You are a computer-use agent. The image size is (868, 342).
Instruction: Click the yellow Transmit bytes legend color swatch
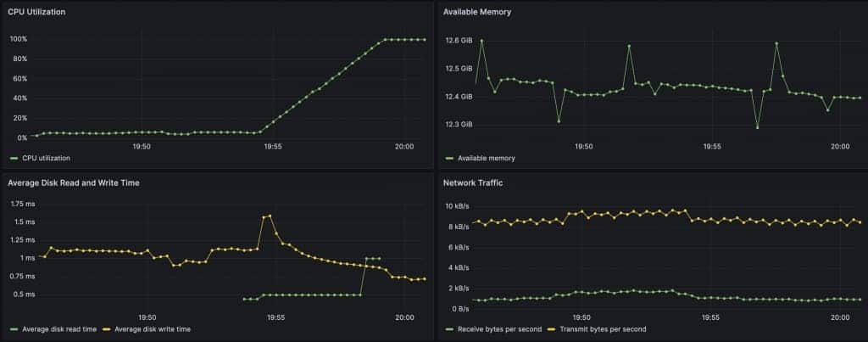point(552,329)
